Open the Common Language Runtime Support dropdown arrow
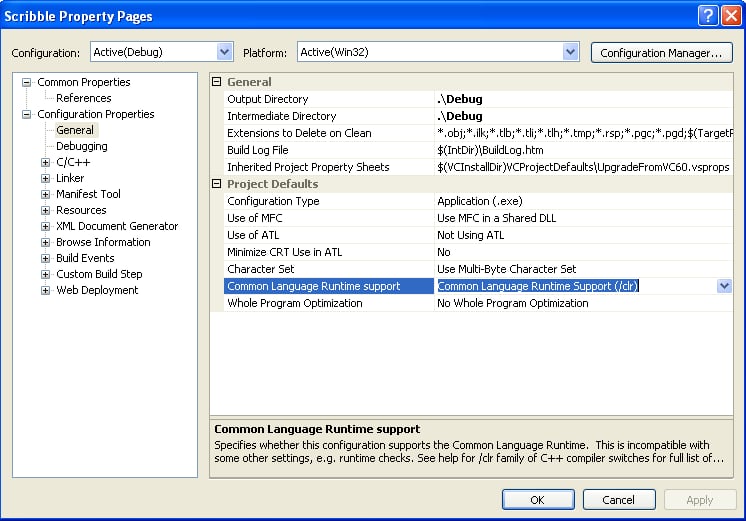Screen dimensions: 746x521 click(x=724, y=286)
